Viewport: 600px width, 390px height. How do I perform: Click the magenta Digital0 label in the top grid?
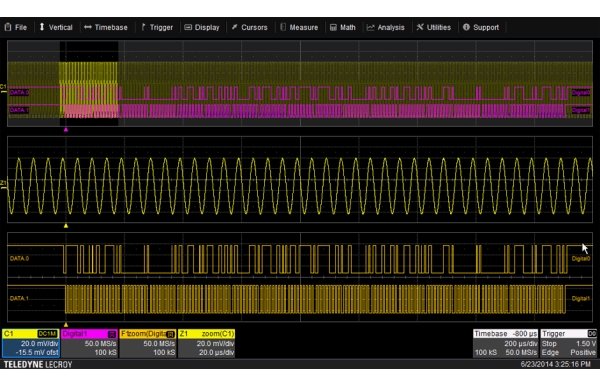(581, 93)
